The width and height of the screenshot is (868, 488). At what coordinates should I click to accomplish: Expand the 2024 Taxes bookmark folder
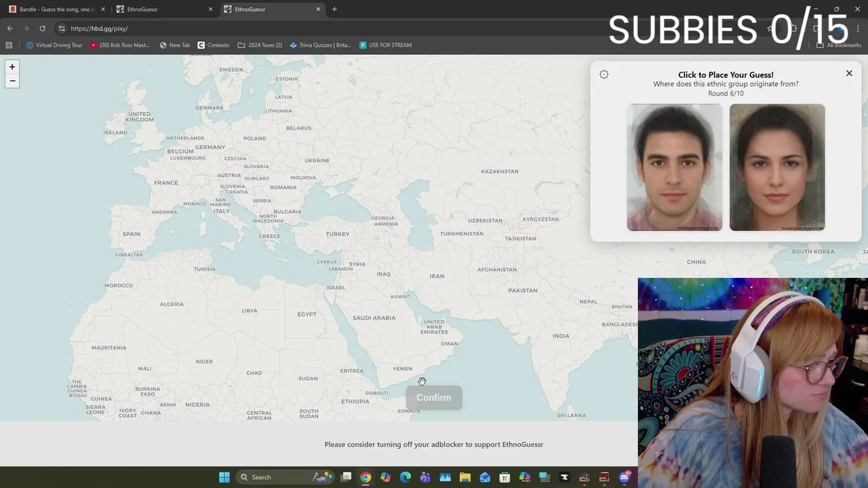[260, 45]
